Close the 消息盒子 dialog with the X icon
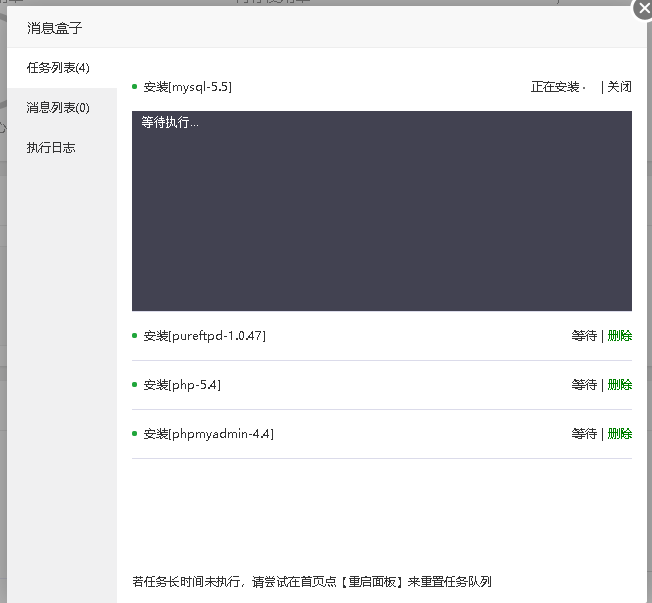The height and width of the screenshot is (603, 652). coord(644,8)
